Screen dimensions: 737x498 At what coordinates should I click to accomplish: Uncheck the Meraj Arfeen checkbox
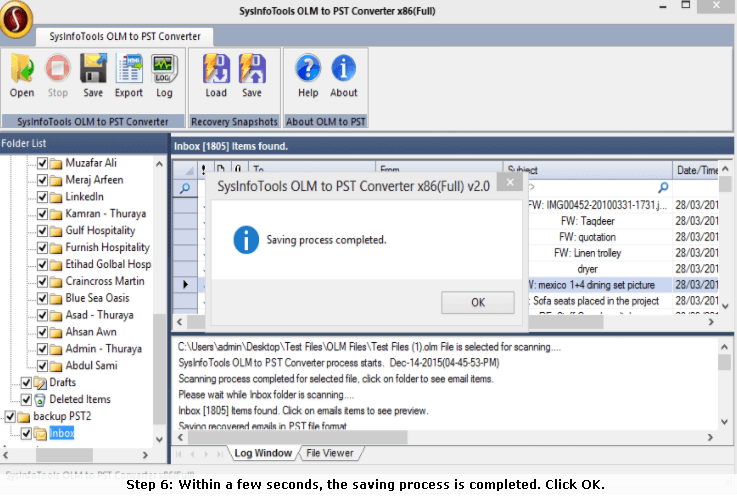(42, 180)
